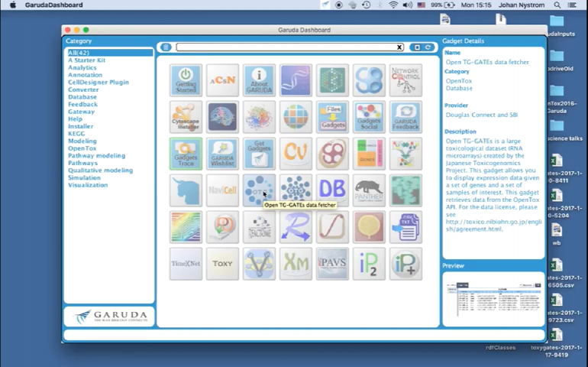Image resolution: width=588 pixels, height=367 pixels.
Task: Open the About GARUDA gadget
Action: [x=259, y=80]
